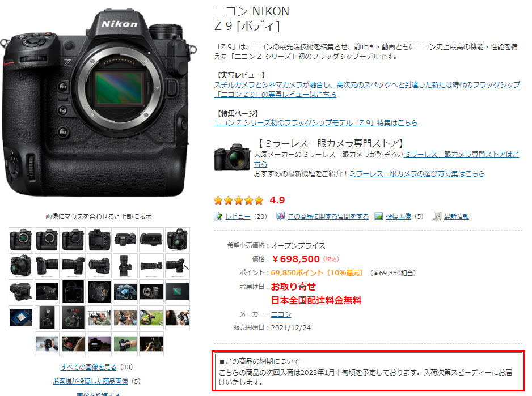The width and height of the screenshot is (532, 396).
Task: Click the review pencil icon
Action: pos(218,216)
